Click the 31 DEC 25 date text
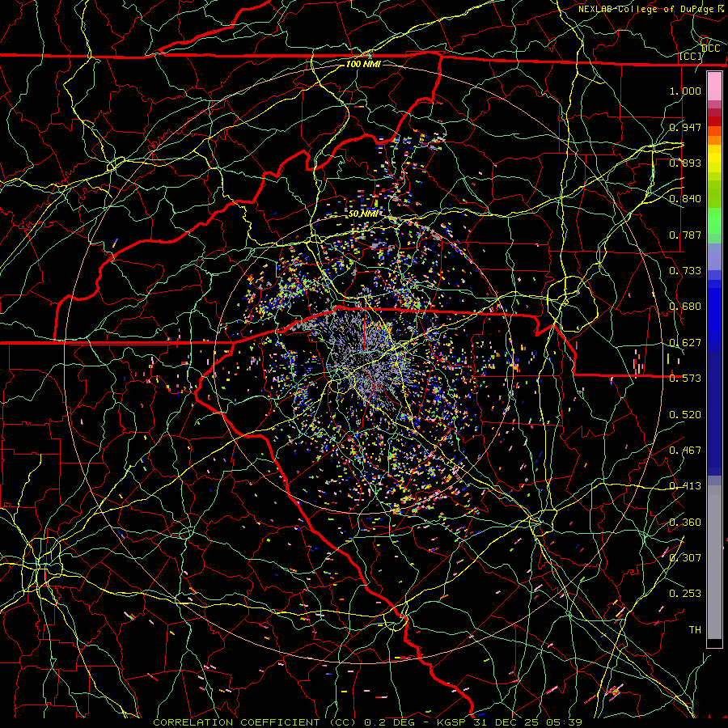 coord(508,722)
